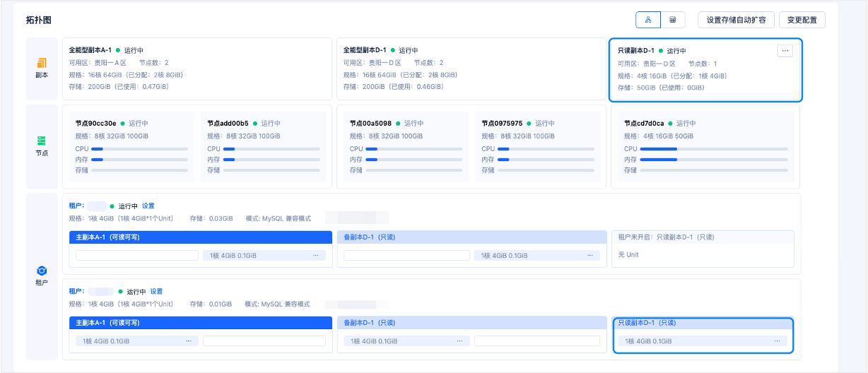
Task: Click 存储: 200GiB (已使用: 0.46GiB) text
Action: pos(394,87)
